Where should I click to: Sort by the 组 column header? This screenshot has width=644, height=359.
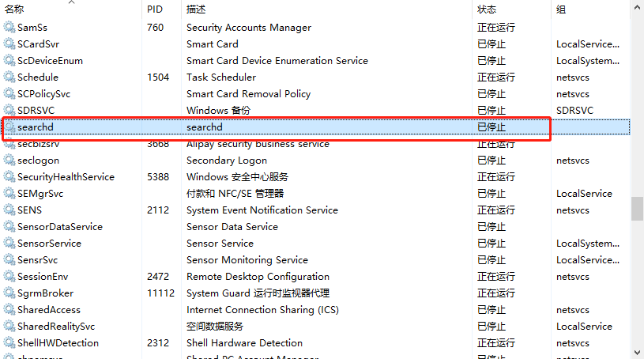pos(561,9)
